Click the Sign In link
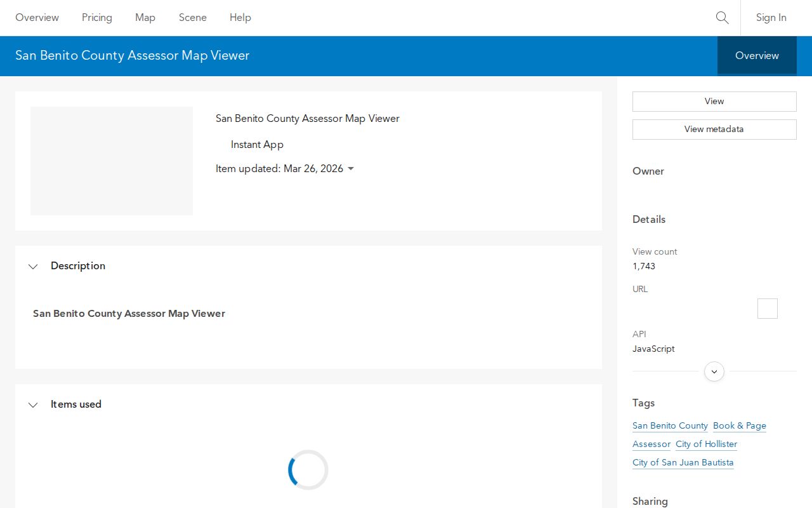 coord(771,18)
